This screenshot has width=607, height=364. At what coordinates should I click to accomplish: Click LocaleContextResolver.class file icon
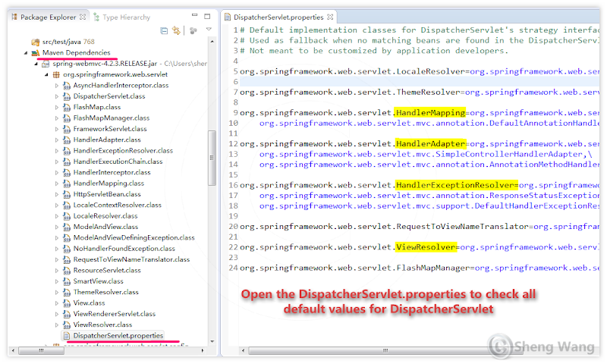pos(67,205)
